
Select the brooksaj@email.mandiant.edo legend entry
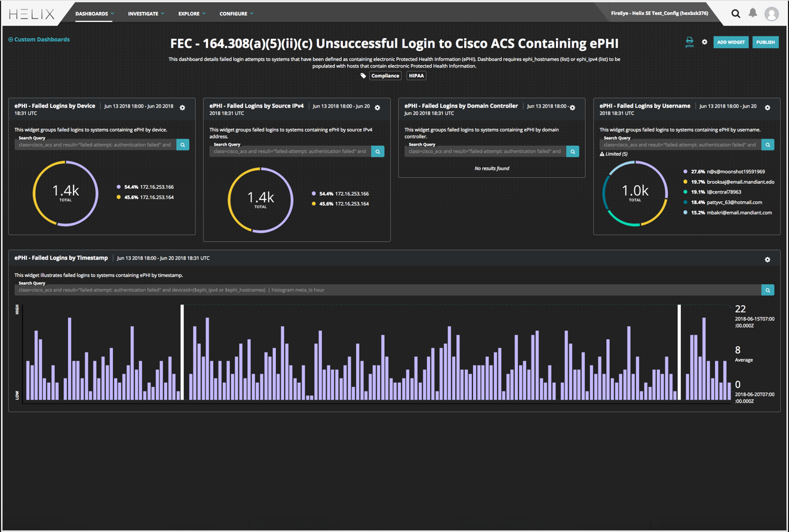pyautogui.click(x=729, y=182)
